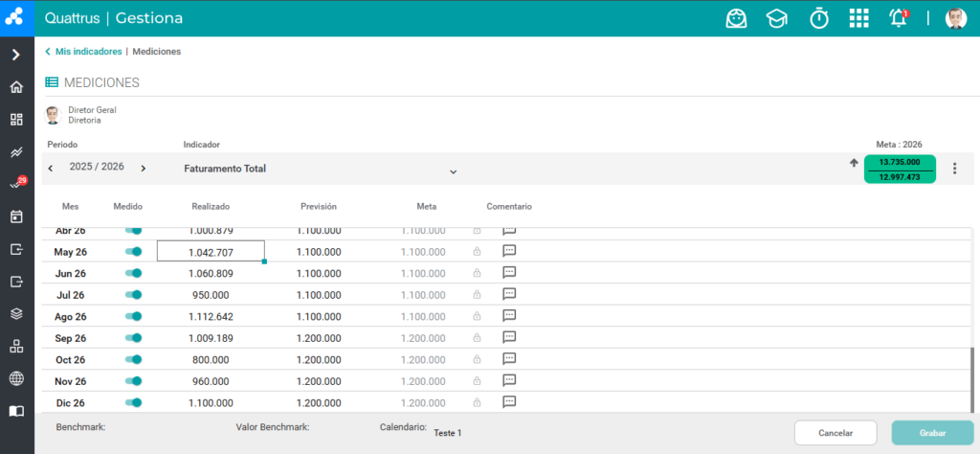The height and width of the screenshot is (454, 980).
Task: Click the Cancelar button
Action: click(835, 433)
